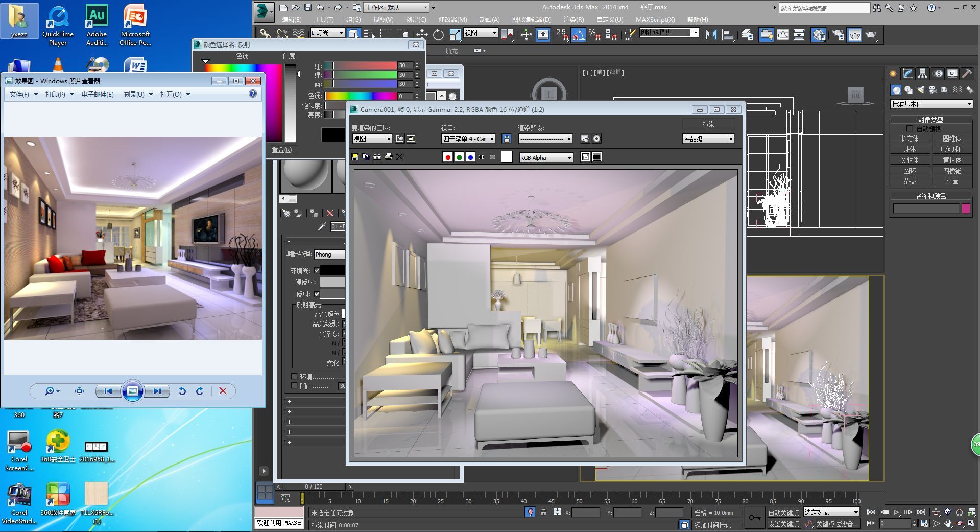Copy rendered image to clipboard

pos(366,157)
